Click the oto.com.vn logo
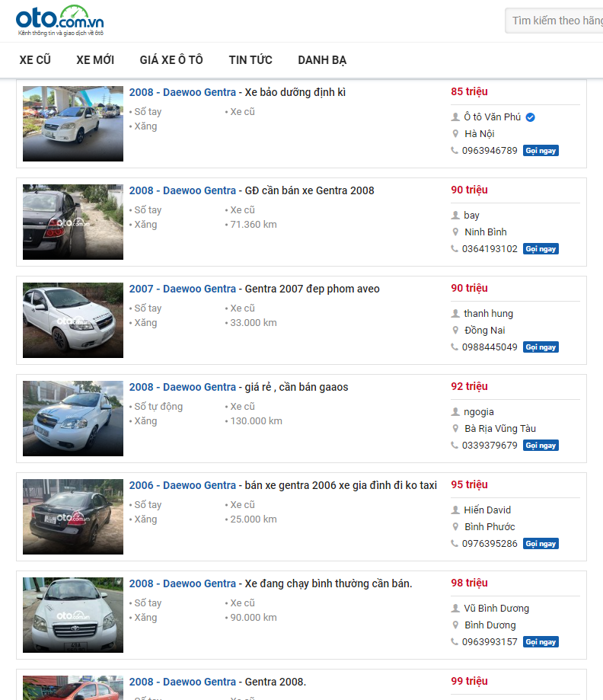This screenshot has width=603, height=700. pos(60,20)
